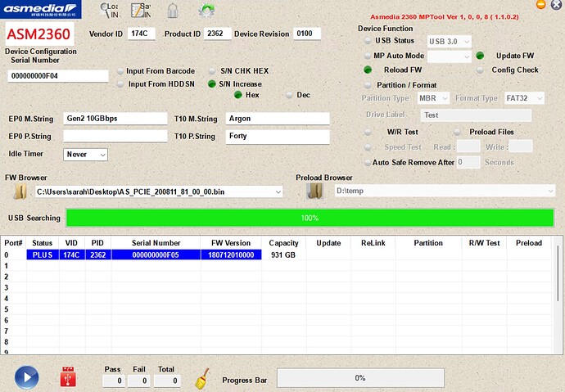
Task: Open Preload Browser folder icon
Action: pyautogui.click(x=314, y=191)
